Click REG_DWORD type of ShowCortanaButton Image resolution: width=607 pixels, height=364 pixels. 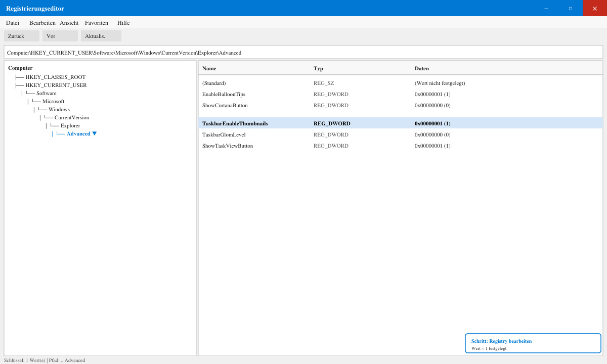[x=331, y=105]
